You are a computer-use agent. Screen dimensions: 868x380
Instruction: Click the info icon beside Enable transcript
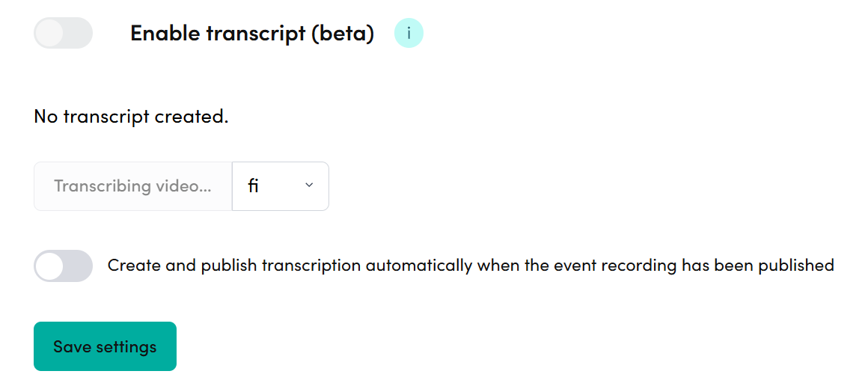pos(409,34)
